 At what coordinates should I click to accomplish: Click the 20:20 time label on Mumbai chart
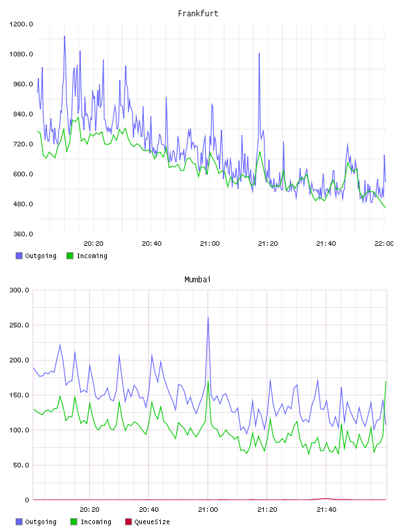89,510
